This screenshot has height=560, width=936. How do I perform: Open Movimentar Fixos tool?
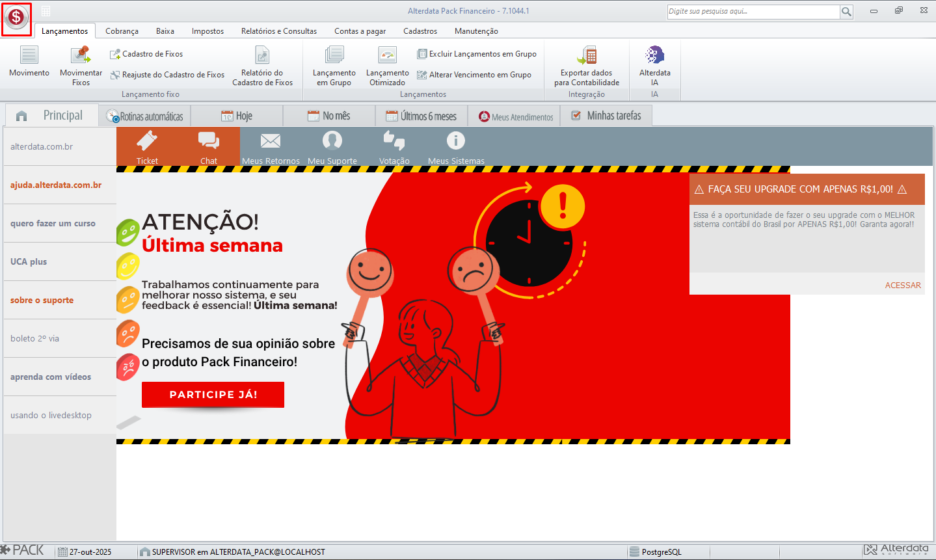(x=81, y=66)
